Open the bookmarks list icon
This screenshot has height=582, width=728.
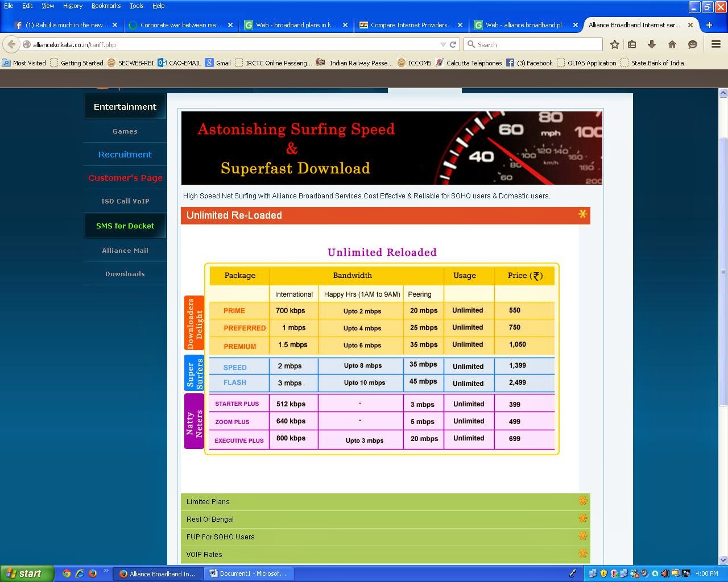pyautogui.click(x=632, y=44)
